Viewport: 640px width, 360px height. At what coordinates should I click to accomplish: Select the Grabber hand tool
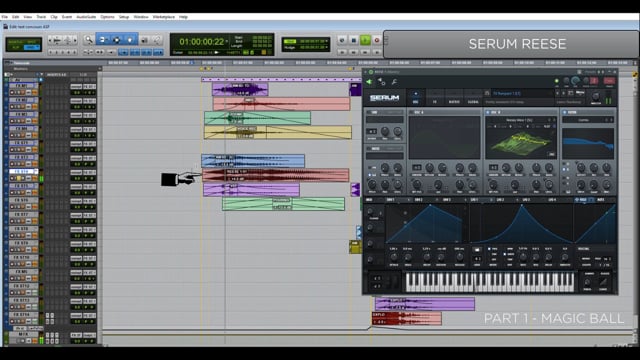pos(130,40)
